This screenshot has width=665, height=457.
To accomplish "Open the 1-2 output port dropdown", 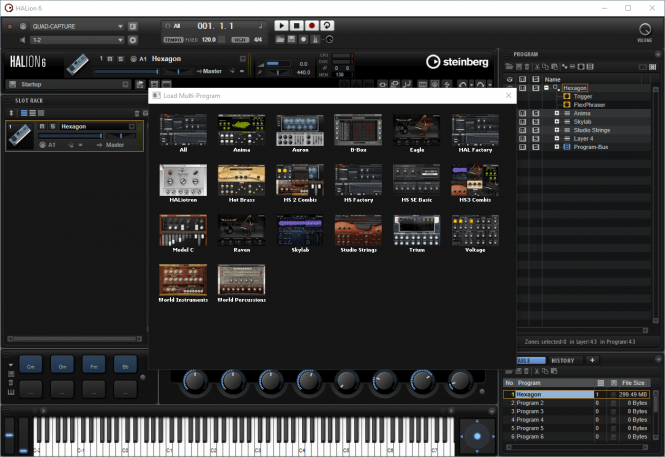I will click(x=77, y=40).
